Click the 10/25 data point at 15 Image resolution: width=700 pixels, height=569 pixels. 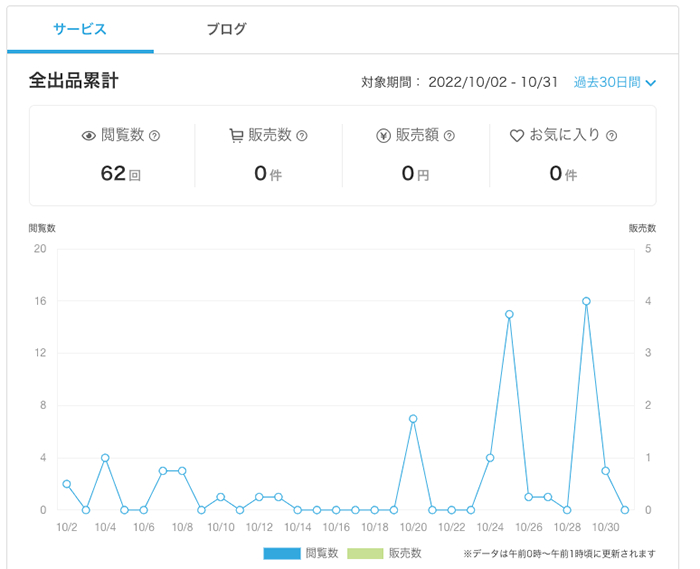click(x=509, y=314)
